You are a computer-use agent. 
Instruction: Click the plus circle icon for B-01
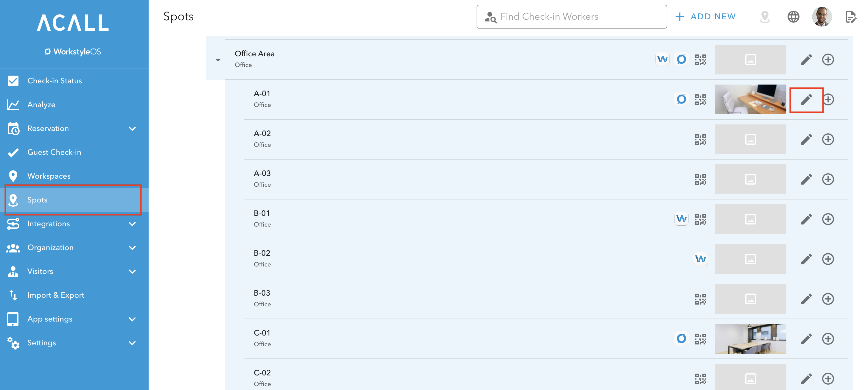828,219
